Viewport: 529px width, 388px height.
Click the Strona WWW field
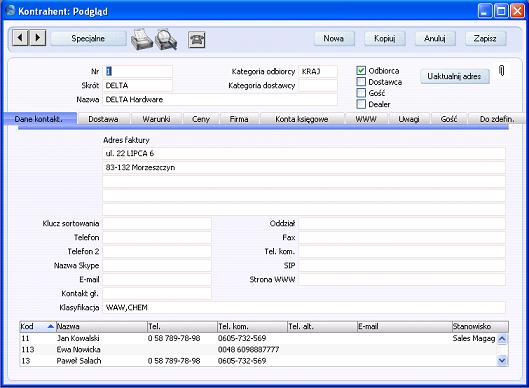402,279
